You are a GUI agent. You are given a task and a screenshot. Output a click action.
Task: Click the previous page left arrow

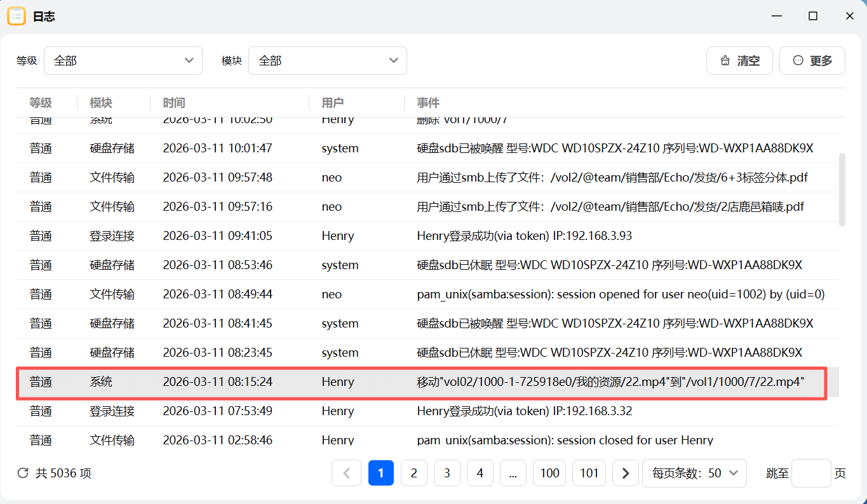click(346, 473)
